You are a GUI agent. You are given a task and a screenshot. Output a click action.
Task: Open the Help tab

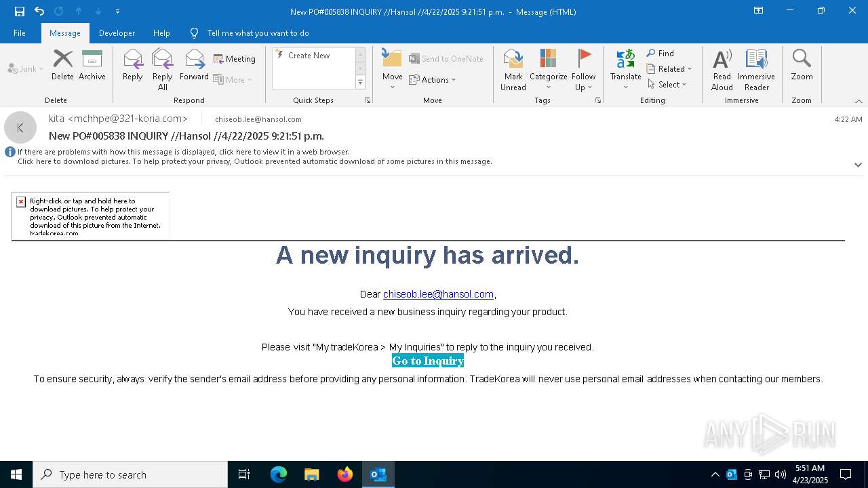click(x=161, y=33)
